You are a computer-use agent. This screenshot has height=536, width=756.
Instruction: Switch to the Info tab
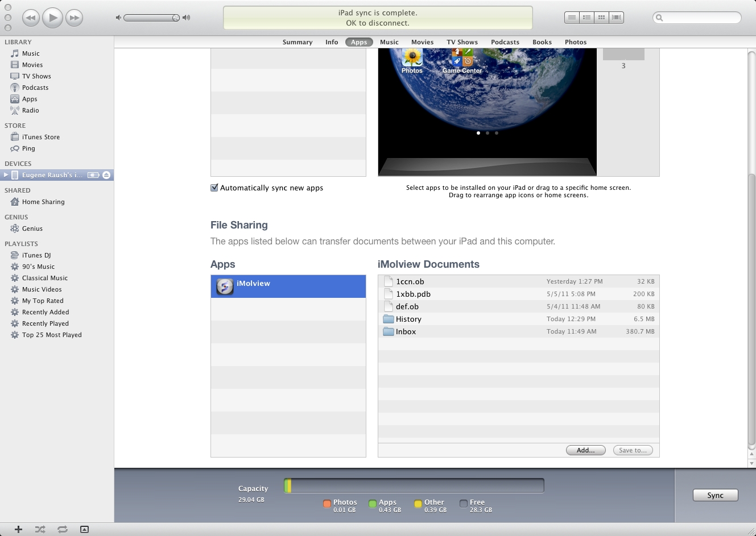point(332,42)
